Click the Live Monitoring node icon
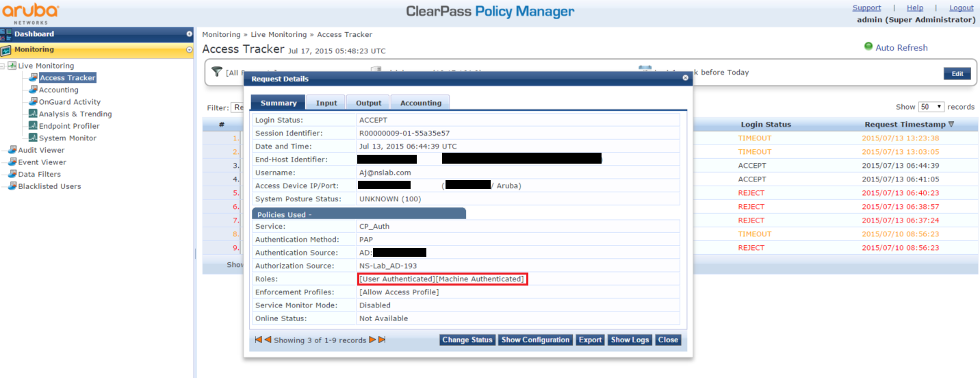The height and width of the screenshot is (378, 980). tap(12, 66)
